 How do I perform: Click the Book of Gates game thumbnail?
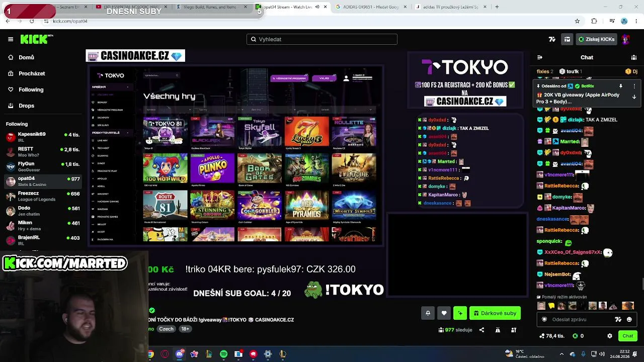click(260, 168)
